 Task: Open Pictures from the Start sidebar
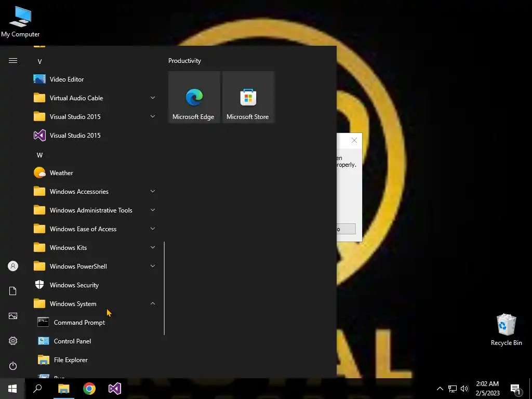pos(13,316)
